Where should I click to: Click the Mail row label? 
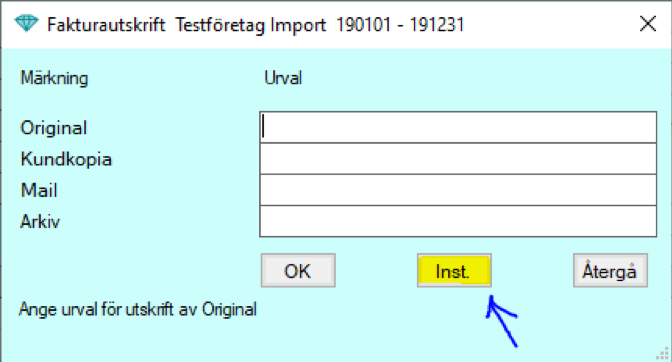pos(39,191)
